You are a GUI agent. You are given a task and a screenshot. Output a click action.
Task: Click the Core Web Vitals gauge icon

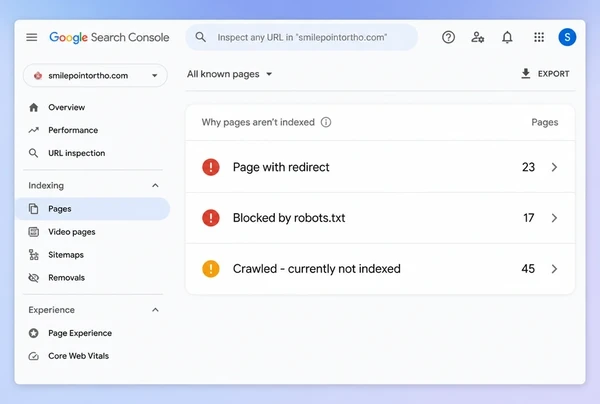click(x=34, y=356)
